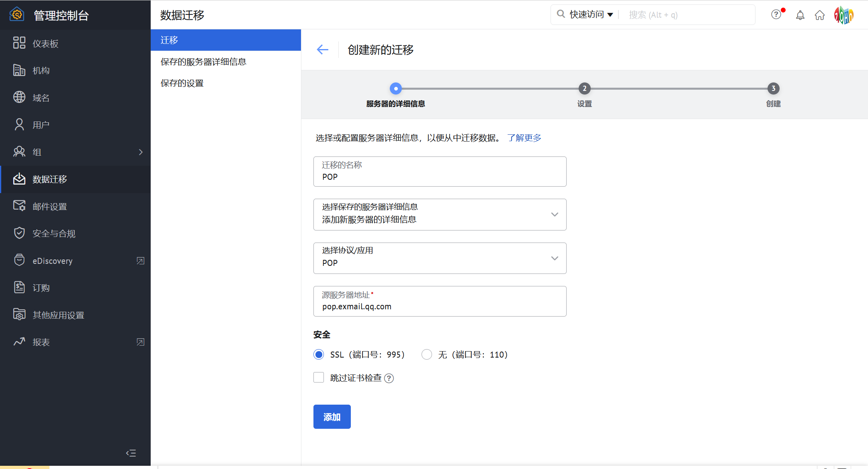Open 仪表板 dashboard in sidebar
Image resolution: width=868 pixels, height=469 pixels.
[x=45, y=43]
